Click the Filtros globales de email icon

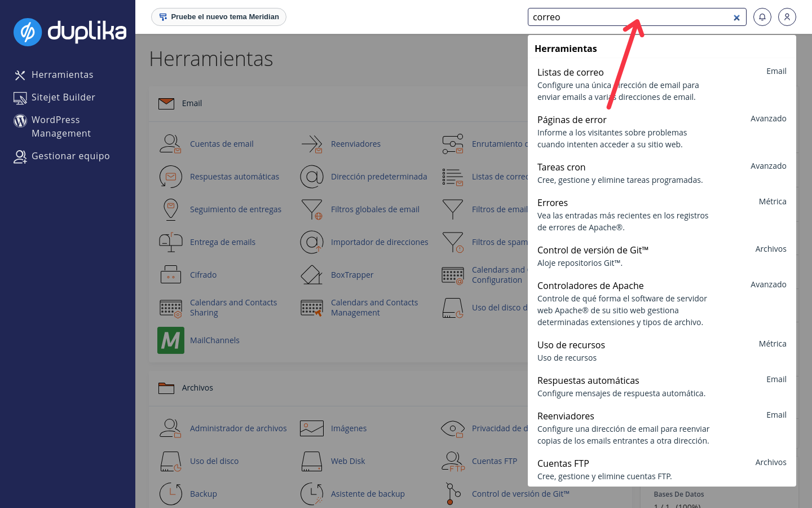311,209
